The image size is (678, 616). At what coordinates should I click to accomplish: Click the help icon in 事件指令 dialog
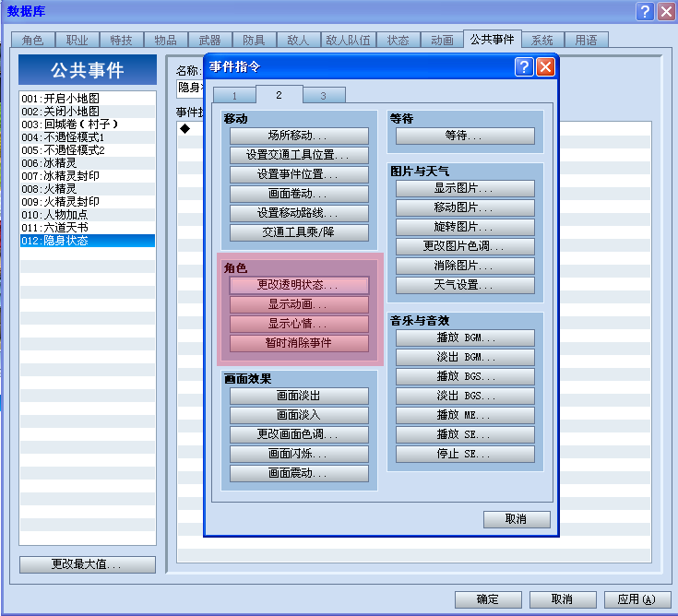[x=524, y=67]
